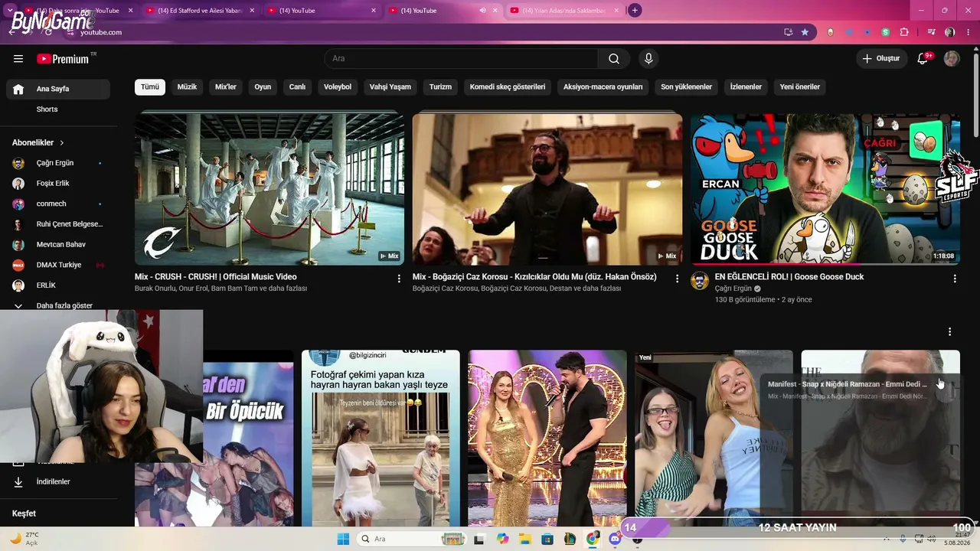
Task: Open 'Fotoğraf çekimi yapan kıza' Short
Action: pyautogui.click(x=381, y=438)
